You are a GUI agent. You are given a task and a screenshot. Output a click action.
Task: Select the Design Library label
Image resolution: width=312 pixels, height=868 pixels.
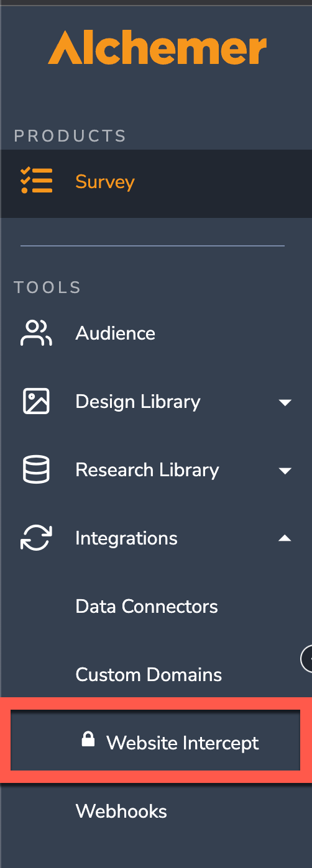click(138, 402)
